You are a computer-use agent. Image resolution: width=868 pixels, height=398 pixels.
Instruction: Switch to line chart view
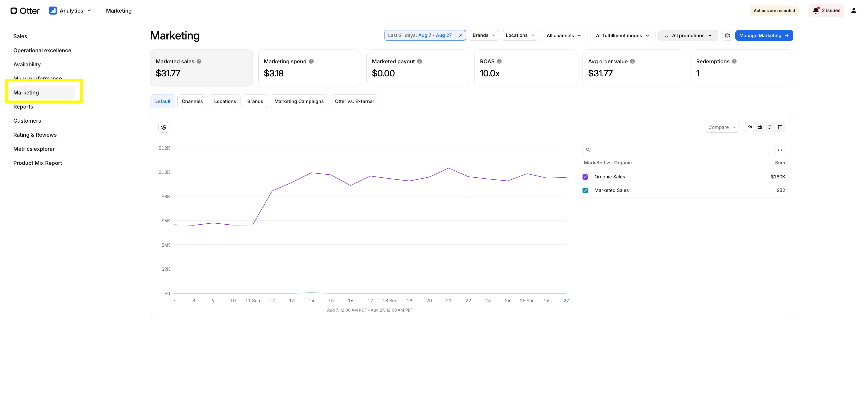coord(750,127)
